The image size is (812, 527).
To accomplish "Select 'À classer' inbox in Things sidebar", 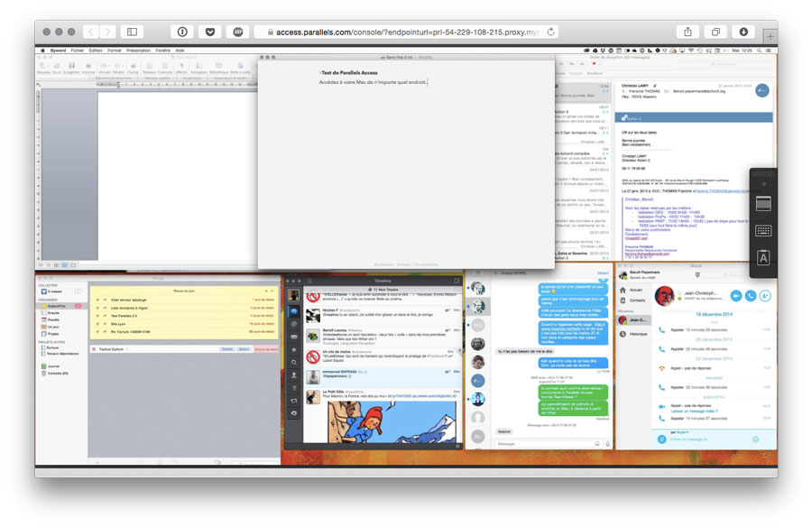I will [x=55, y=291].
